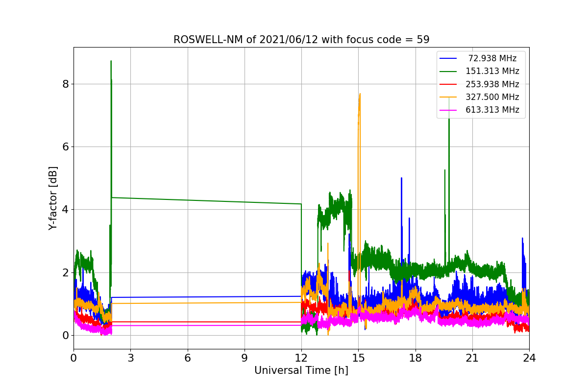Click the green spike peak near 2 h
This screenshot has width=588, height=392.
pos(111,61)
